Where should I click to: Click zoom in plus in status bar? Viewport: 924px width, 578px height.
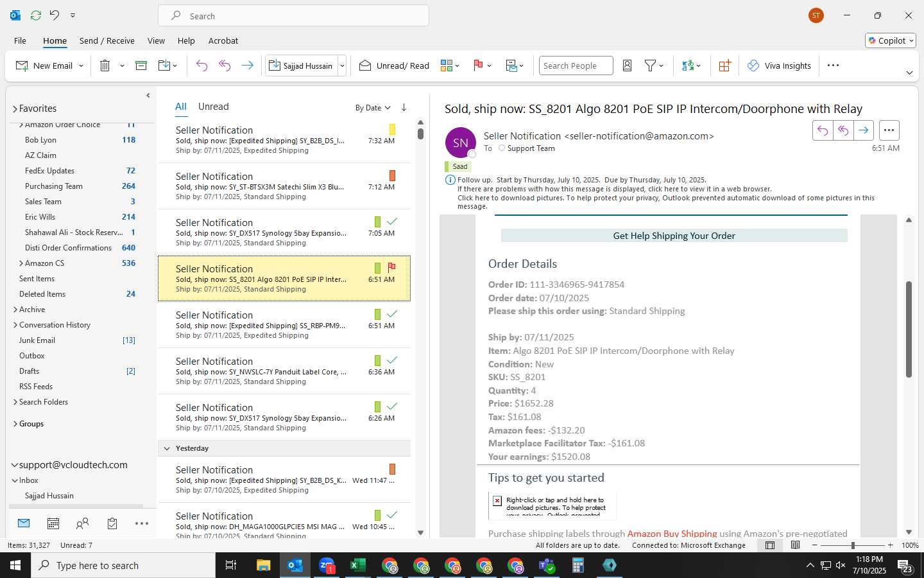(890, 545)
